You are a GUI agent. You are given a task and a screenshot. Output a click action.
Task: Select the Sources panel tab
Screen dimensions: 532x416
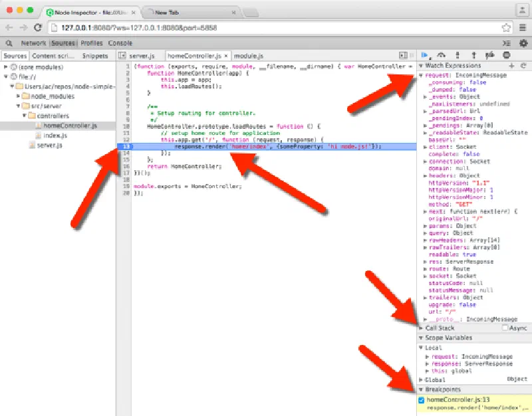[x=63, y=43]
